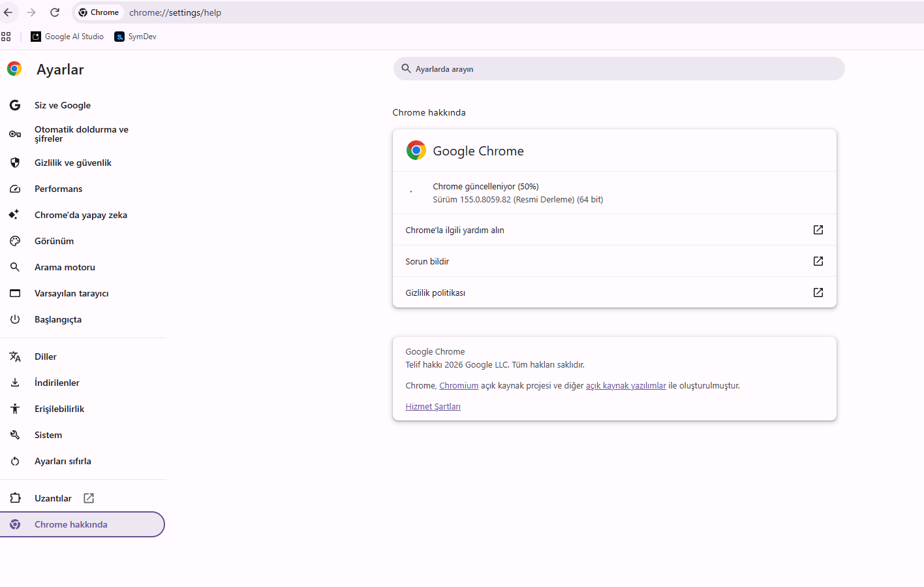The height and width of the screenshot is (587, 924).
Task: Click the key icon for Otomatik doldurma ve şifreler
Action: (x=15, y=134)
